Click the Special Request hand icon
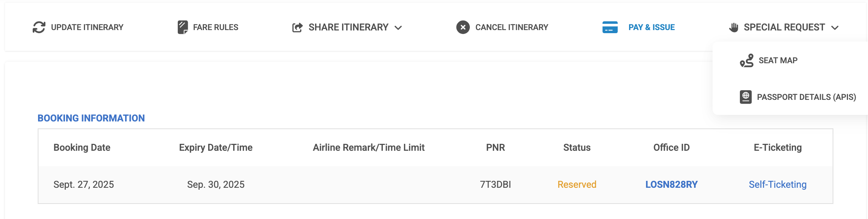 [x=734, y=27]
